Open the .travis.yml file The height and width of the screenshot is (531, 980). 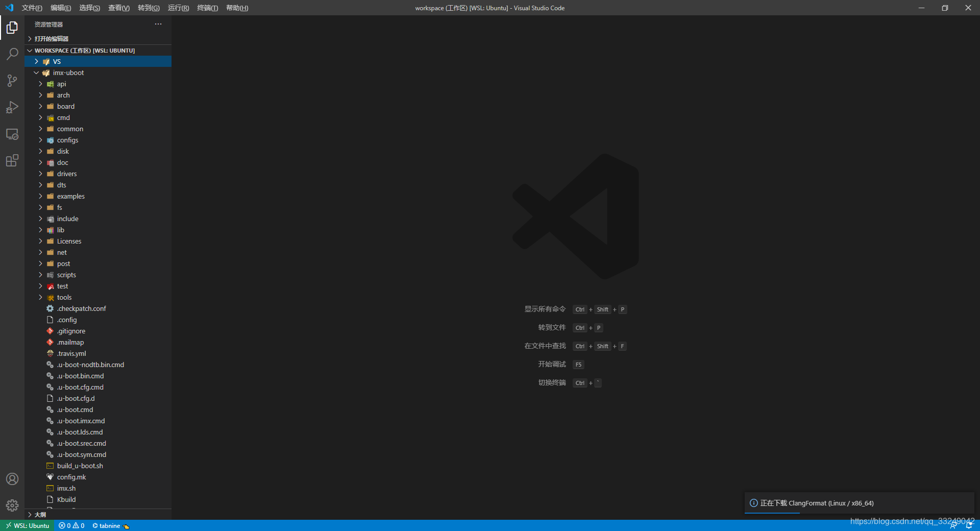(98, 353)
